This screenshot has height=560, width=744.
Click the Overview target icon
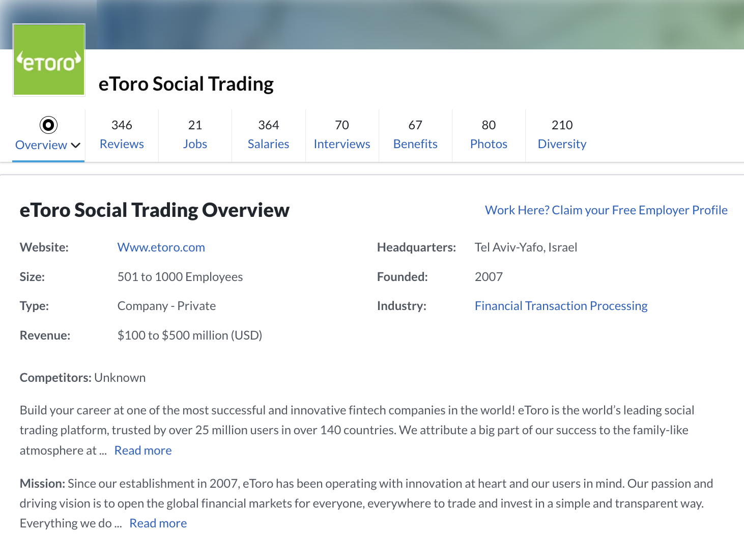(48, 125)
